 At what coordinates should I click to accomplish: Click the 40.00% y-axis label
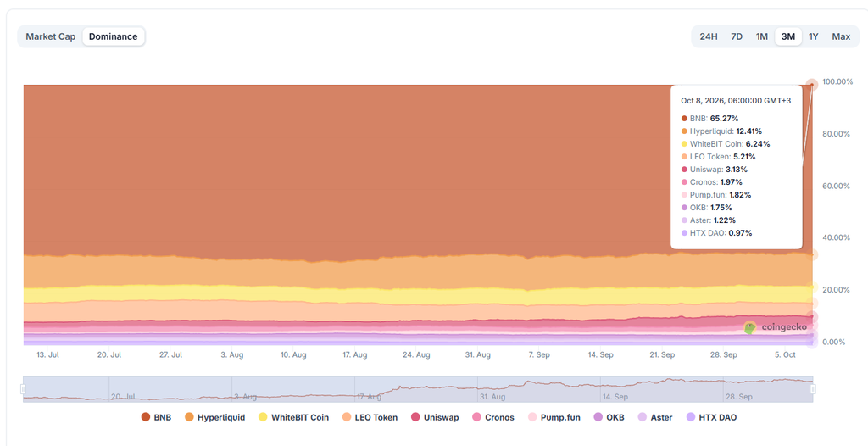pos(837,237)
